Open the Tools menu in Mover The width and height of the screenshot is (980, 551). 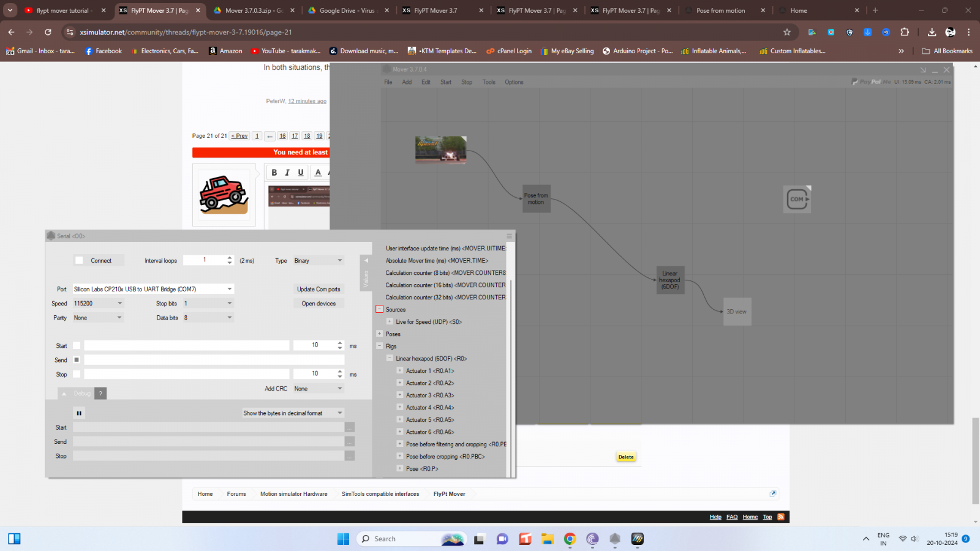[x=489, y=82]
